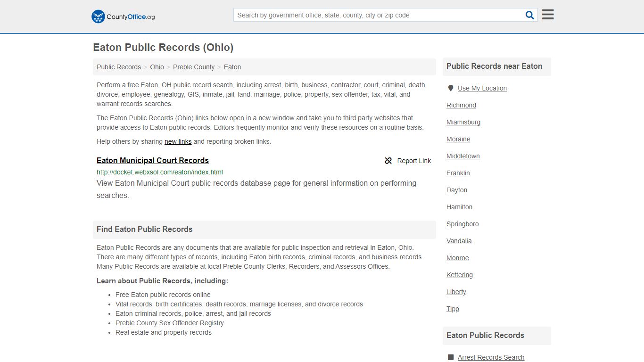Open Miamisburg public records
The image size is (644, 362).
463,122
